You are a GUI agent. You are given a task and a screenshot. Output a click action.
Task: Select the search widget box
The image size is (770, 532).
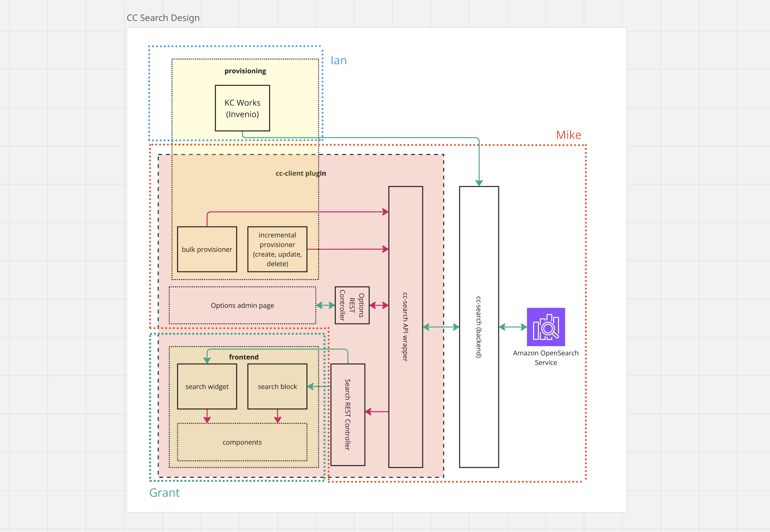click(x=207, y=386)
